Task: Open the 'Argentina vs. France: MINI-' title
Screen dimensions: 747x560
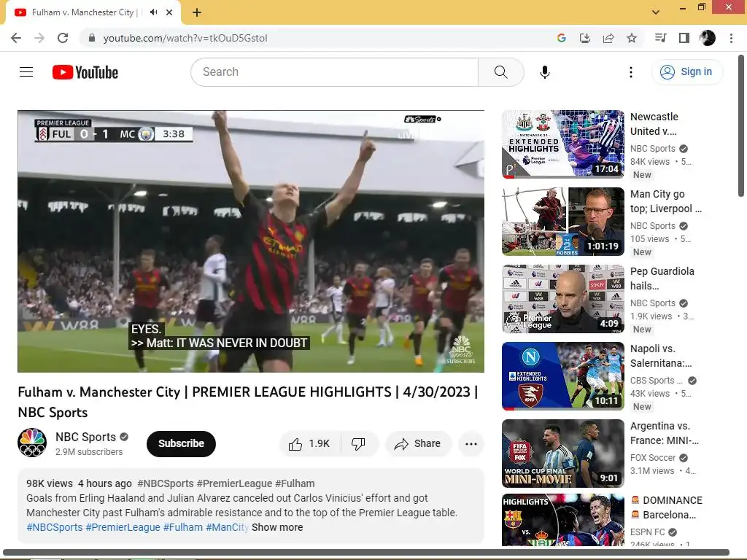Action: pyautogui.click(x=665, y=433)
